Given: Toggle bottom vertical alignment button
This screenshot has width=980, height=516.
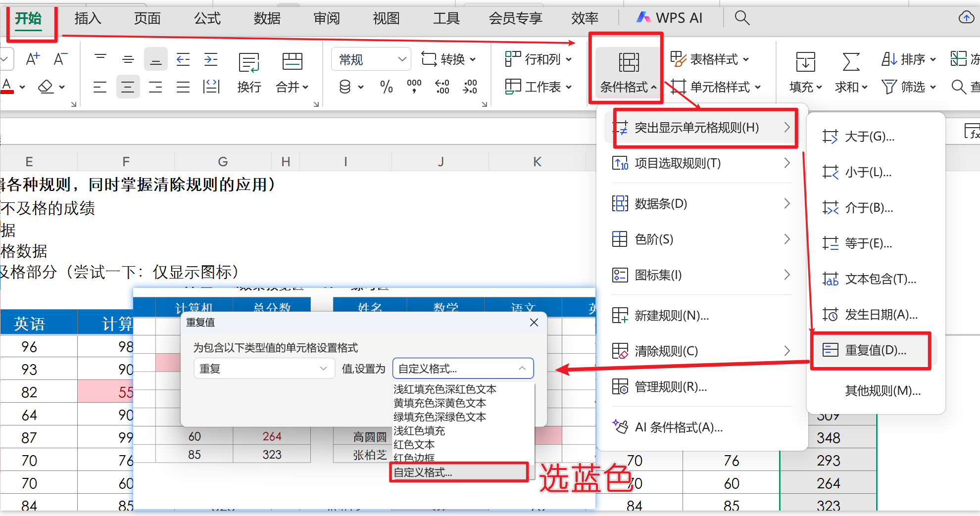Looking at the screenshot, I should [x=155, y=60].
